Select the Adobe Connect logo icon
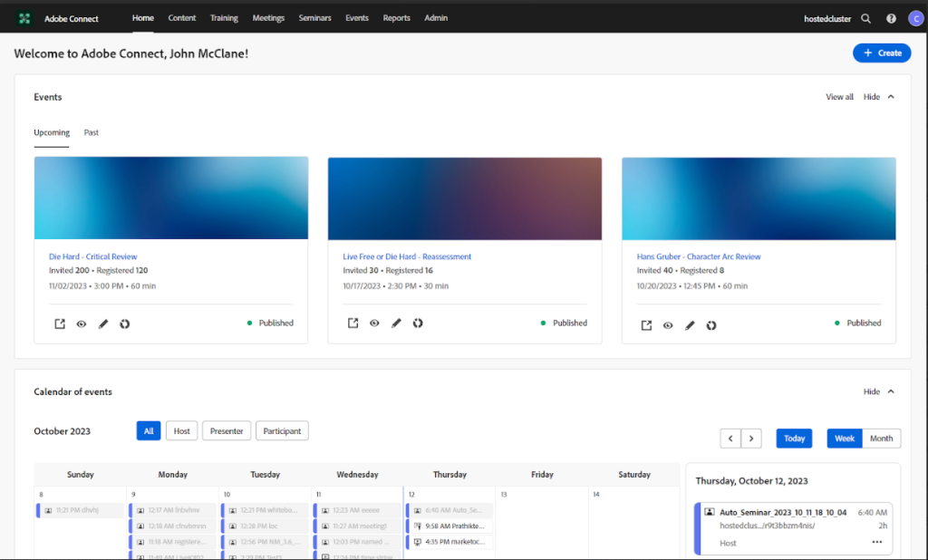The image size is (928, 560). pyautogui.click(x=24, y=17)
